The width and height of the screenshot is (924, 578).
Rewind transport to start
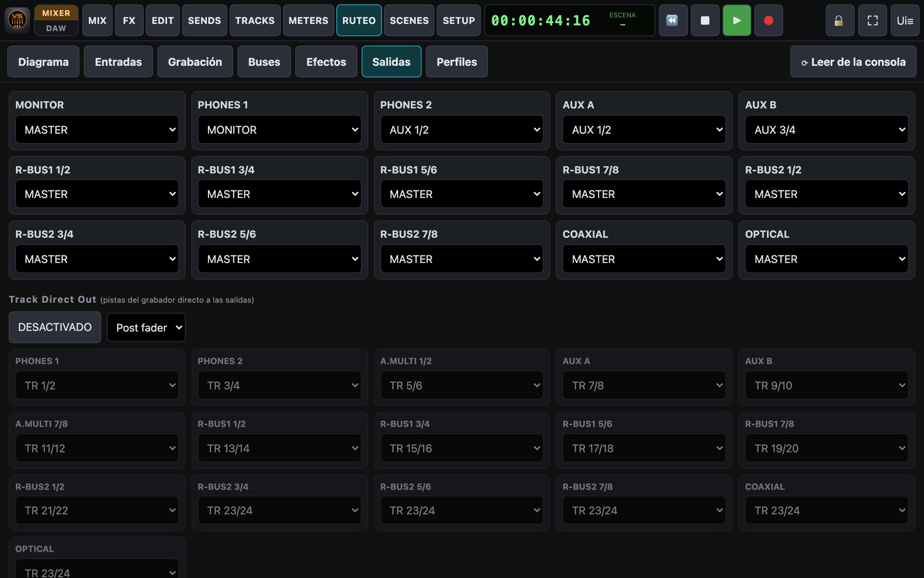point(672,20)
